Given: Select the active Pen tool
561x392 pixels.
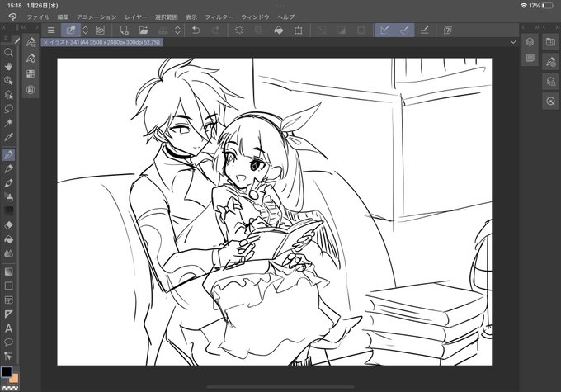Looking at the screenshot, I should point(8,154).
